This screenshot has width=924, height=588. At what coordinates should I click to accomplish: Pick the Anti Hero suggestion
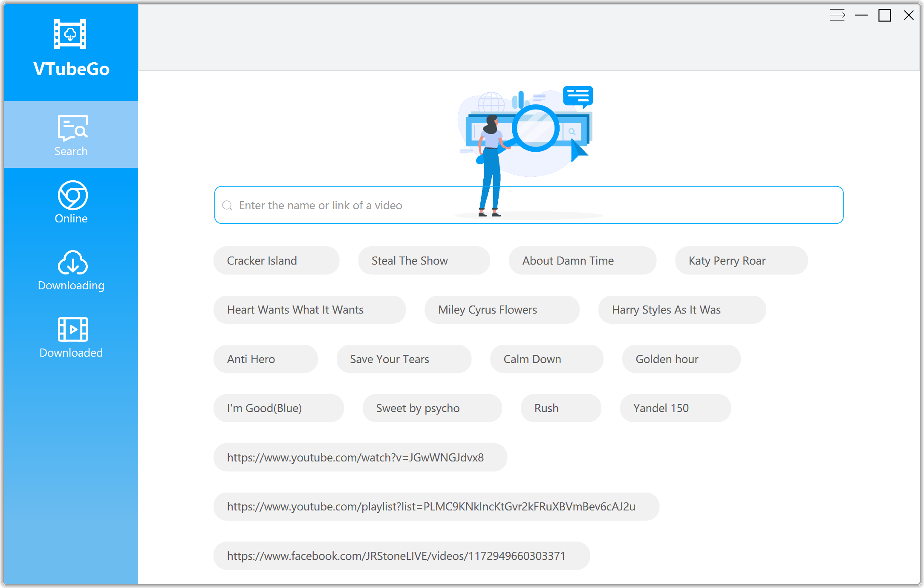click(266, 359)
